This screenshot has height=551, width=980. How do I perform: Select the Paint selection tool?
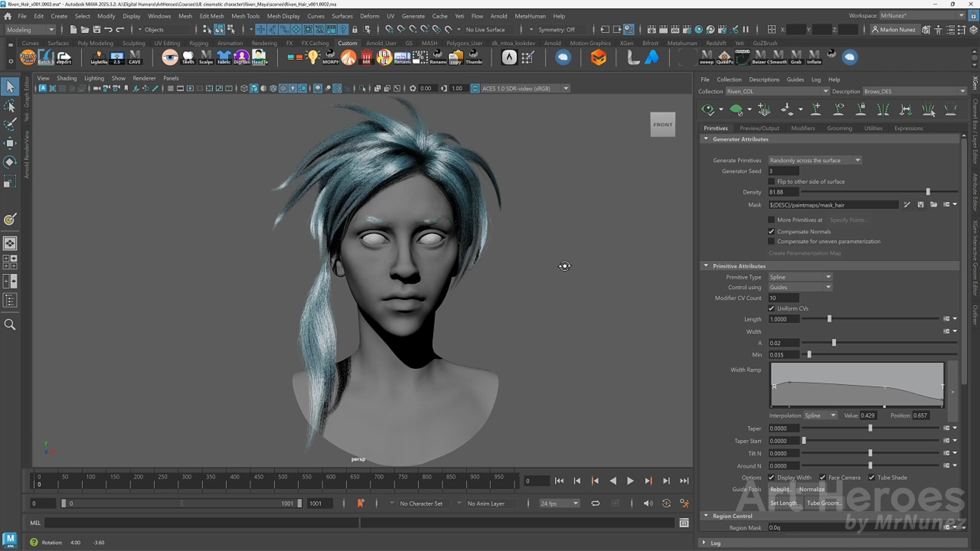tap(10, 124)
